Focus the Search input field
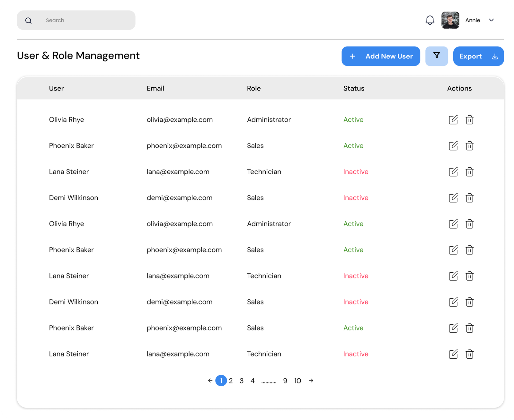Image resolution: width=514 pixels, height=420 pixels. click(76, 20)
